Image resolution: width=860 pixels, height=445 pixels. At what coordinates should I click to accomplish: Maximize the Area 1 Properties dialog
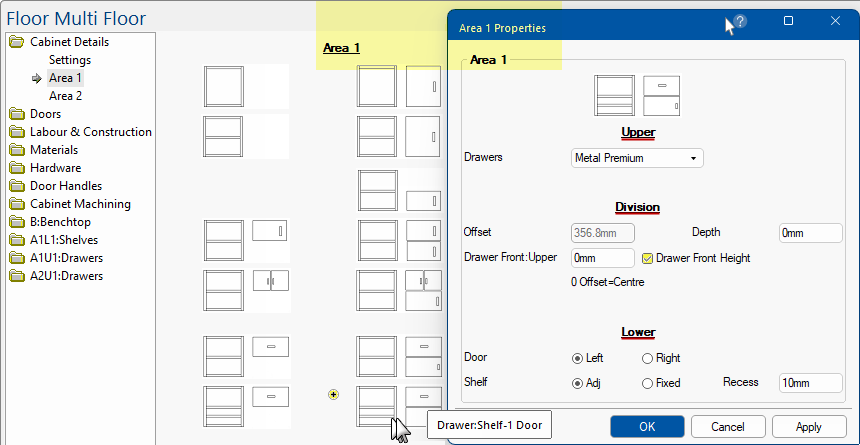(x=788, y=21)
